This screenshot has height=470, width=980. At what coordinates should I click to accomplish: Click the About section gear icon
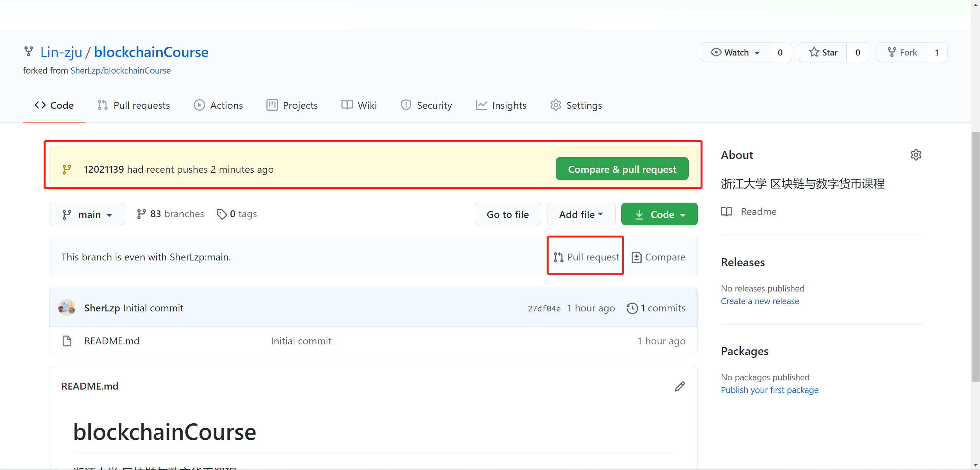tap(916, 155)
